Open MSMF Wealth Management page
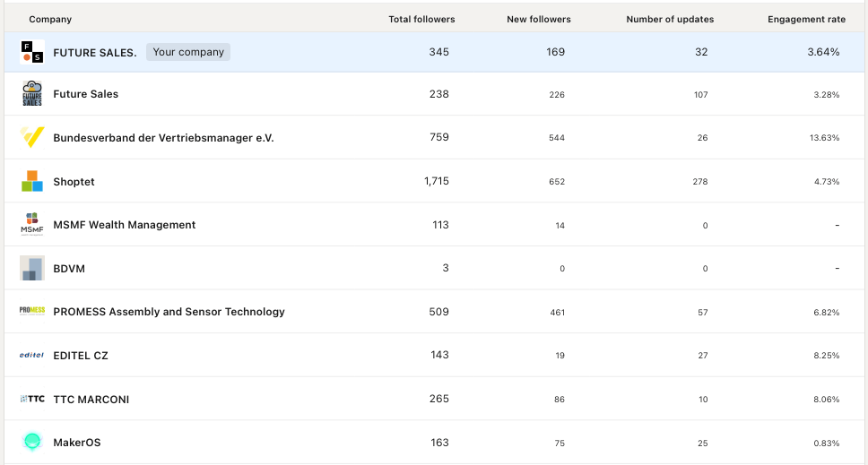This screenshot has width=868, height=465. tap(124, 225)
